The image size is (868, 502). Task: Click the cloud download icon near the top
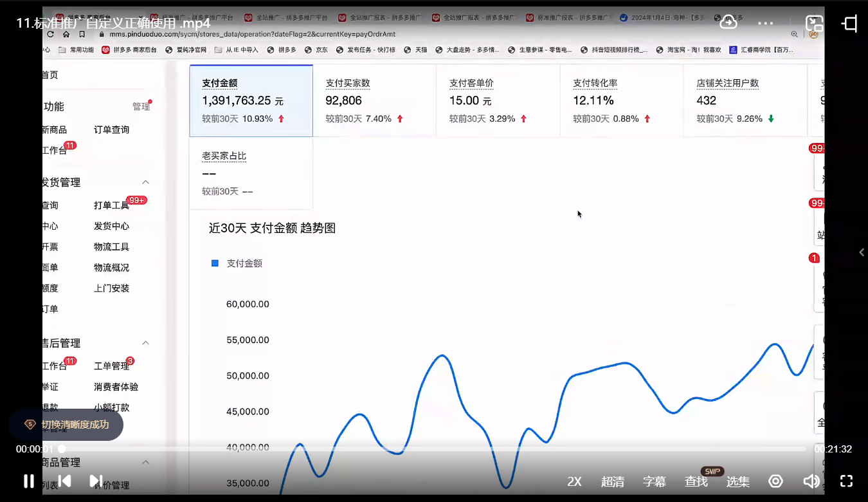728,22
